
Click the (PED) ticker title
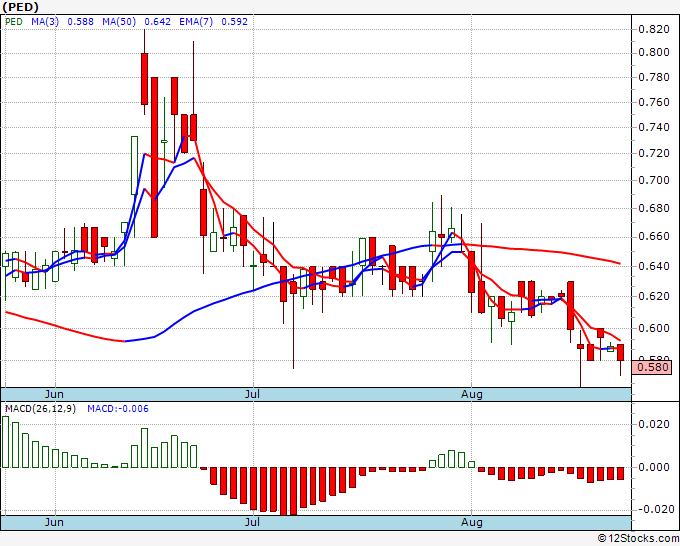pos(21,6)
